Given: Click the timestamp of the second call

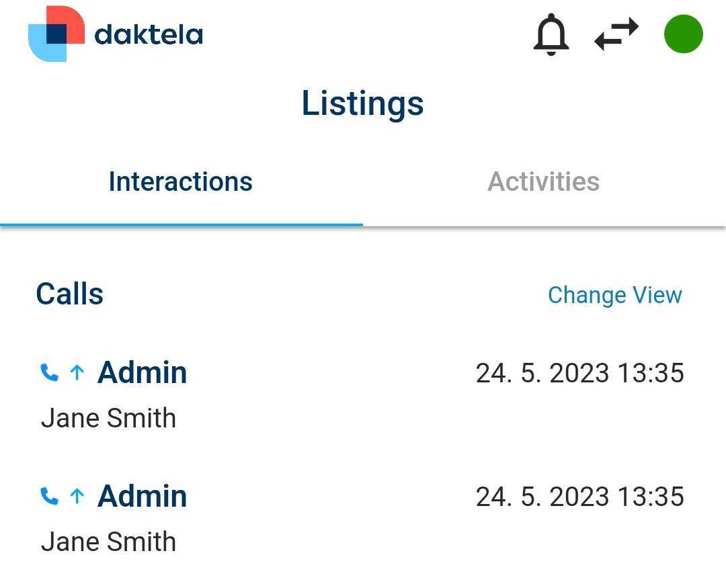Looking at the screenshot, I should tap(579, 497).
